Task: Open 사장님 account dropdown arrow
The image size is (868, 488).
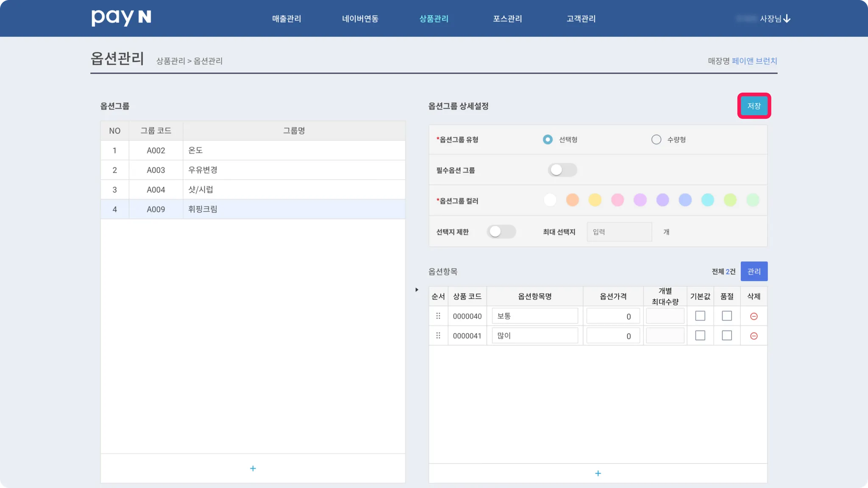Action: pyautogui.click(x=787, y=19)
